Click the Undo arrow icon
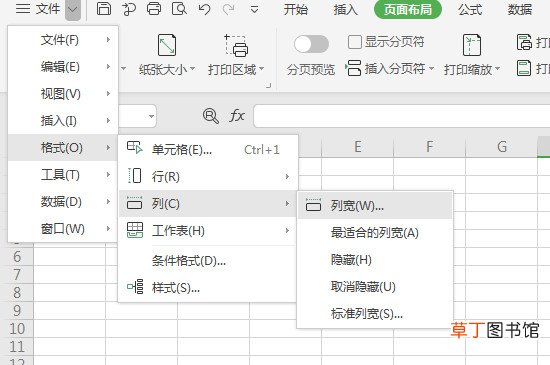The height and width of the screenshot is (365, 550). [204, 9]
